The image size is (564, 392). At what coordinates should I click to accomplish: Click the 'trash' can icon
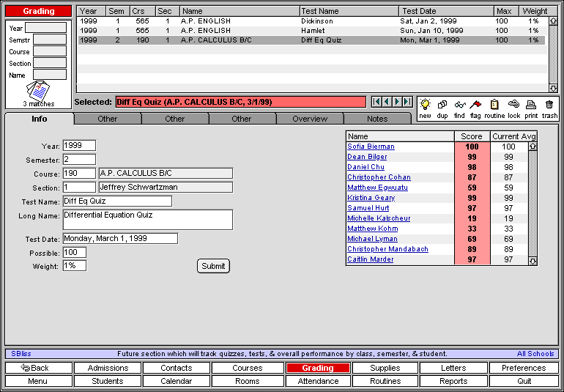point(549,105)
